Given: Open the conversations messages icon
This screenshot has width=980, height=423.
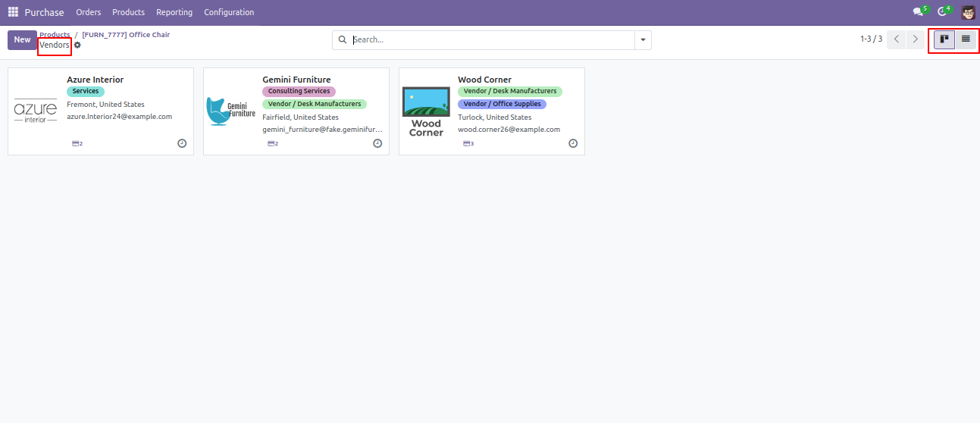Looking at the screenshot, I should point(919,12).
